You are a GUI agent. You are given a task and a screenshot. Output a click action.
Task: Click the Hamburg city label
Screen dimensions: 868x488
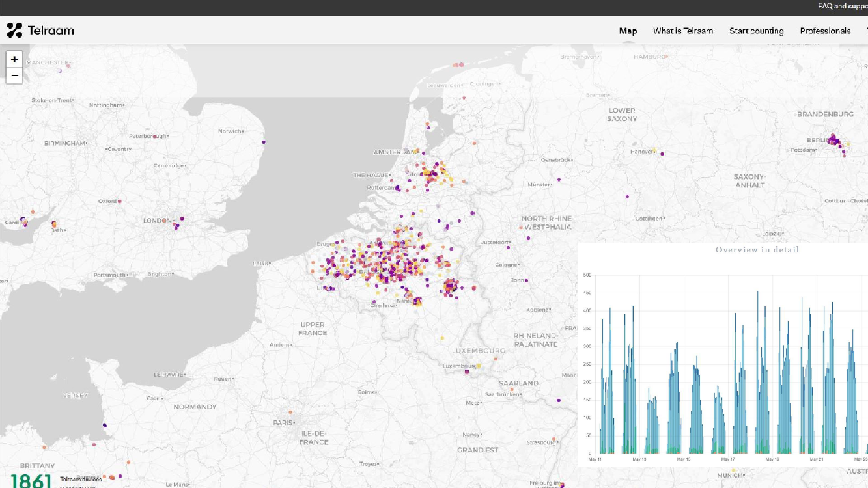point(650,57)
